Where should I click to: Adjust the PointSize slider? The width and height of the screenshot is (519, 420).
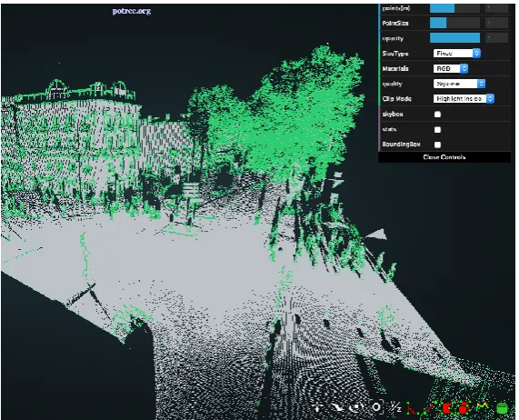[454, 23]
